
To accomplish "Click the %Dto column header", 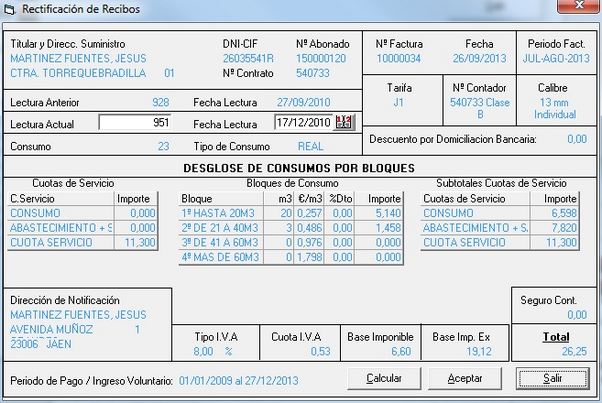I will [x=340, y=198].
